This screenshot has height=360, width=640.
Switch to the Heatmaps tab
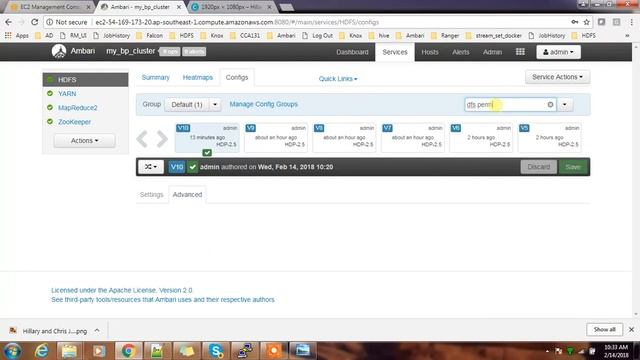tap(198, 77)
